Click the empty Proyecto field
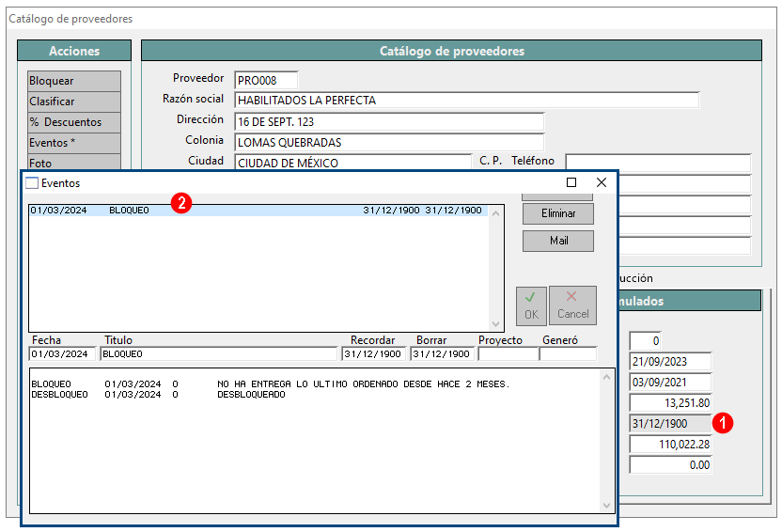Screen dimensions: 782x532 (x=508, y=354)
